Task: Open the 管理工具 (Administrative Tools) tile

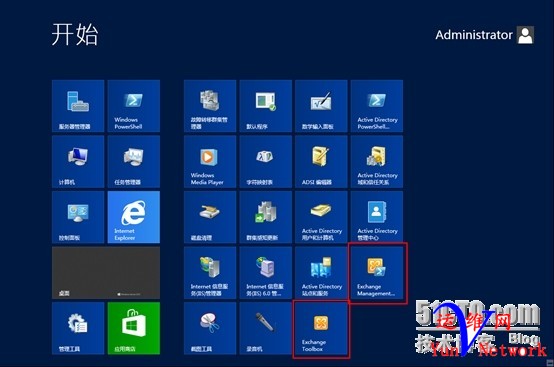Action: pos(78,328)
